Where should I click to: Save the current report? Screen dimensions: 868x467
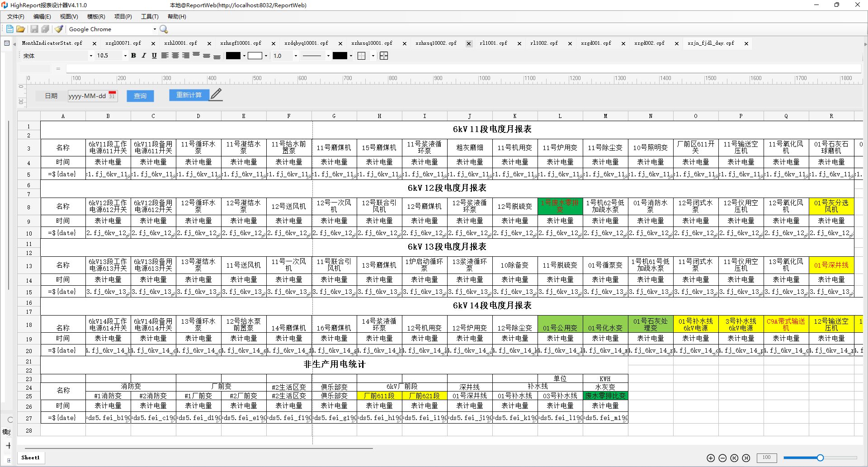[34, 29]
